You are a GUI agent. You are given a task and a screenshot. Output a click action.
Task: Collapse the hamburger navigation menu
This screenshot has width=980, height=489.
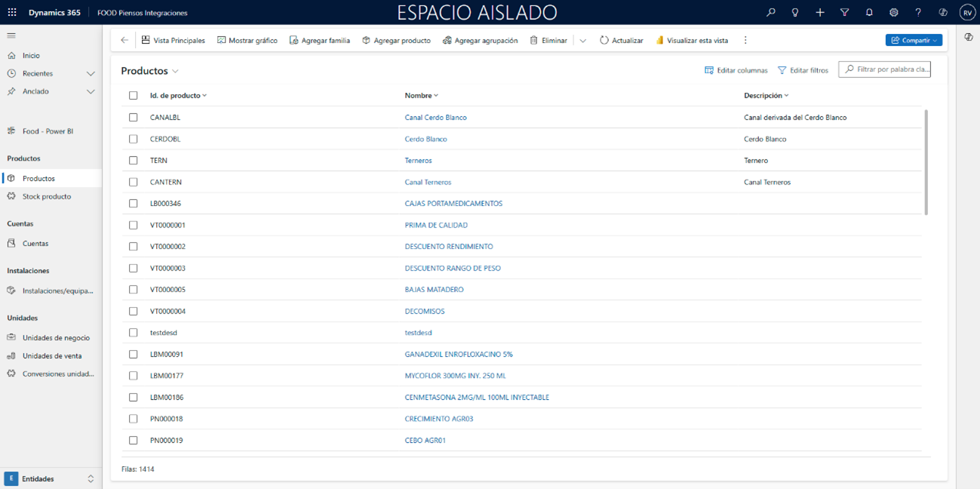(x=11, y=35)
